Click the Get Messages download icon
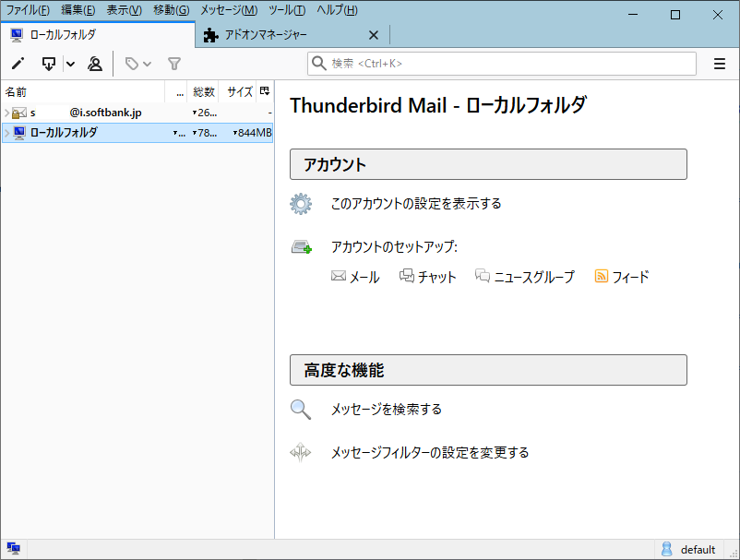740x560 pixels. 49,64
